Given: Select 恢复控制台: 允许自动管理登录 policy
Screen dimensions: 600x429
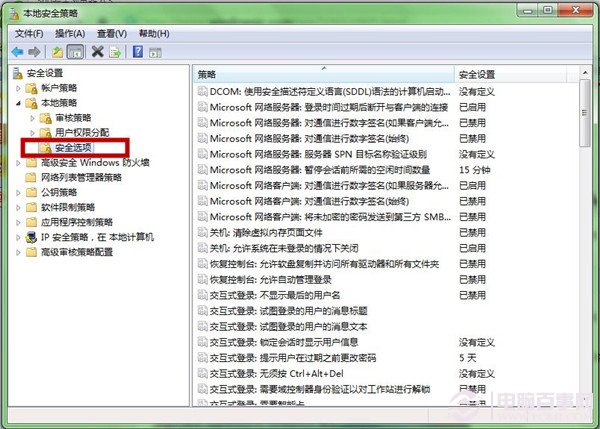Looking at the screenshot, I should coord(270,279).
